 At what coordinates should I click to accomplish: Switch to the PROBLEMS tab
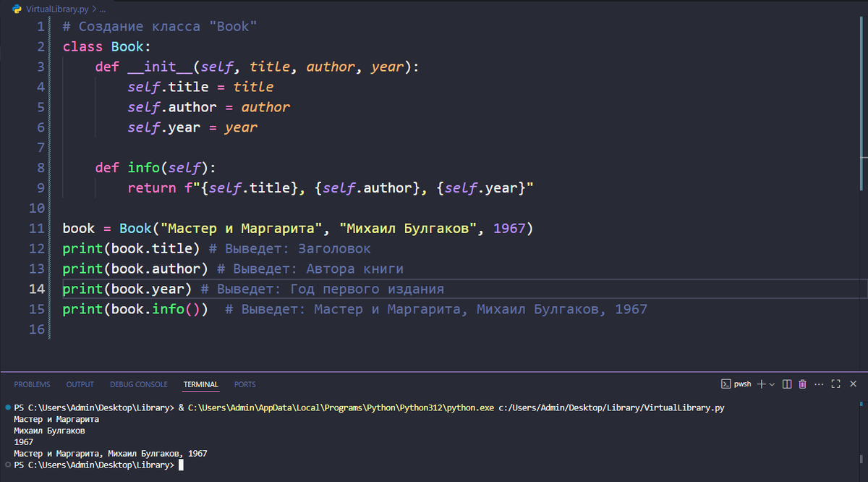pos(33,384)
